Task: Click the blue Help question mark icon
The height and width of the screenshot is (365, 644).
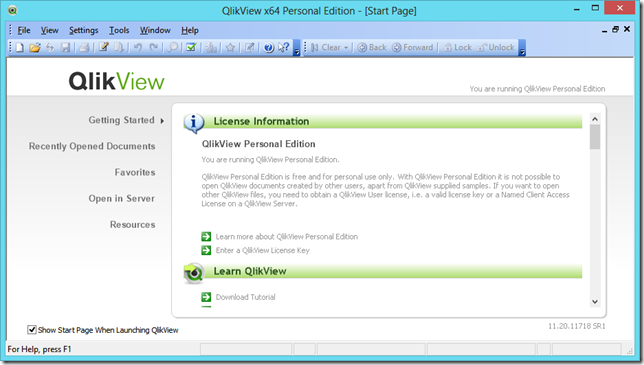Action: pos(269,48)
